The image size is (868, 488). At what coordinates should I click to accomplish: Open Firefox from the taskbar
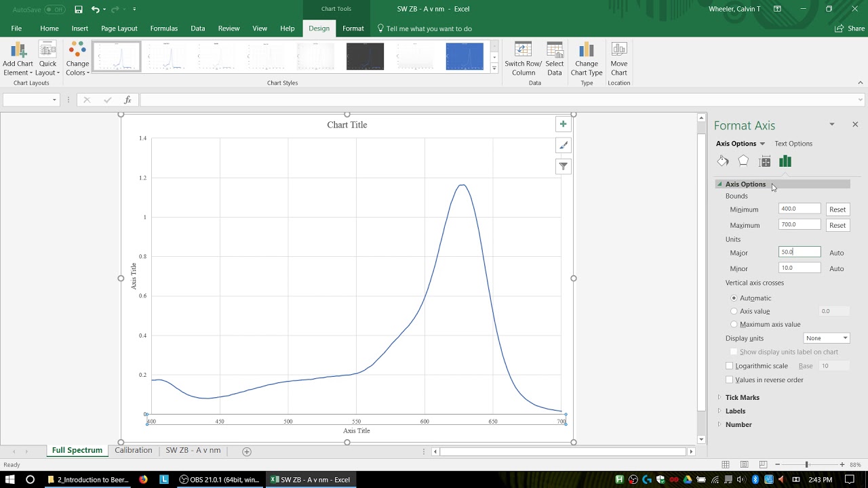(143, 479)
